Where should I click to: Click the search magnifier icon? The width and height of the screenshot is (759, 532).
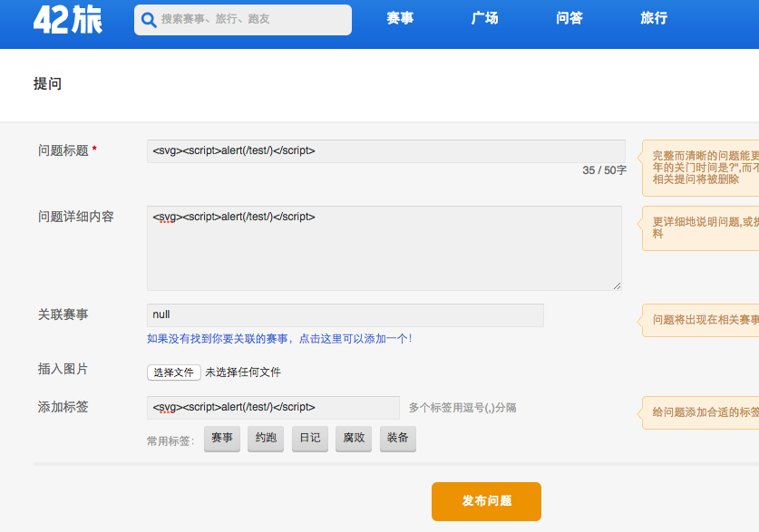point(148,20)
